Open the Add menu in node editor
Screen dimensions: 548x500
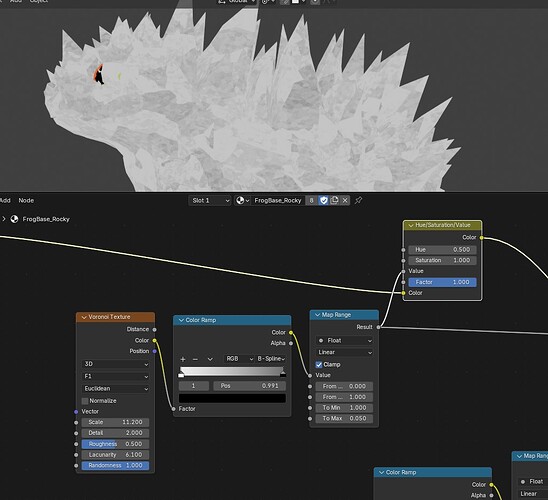[5, 200]
